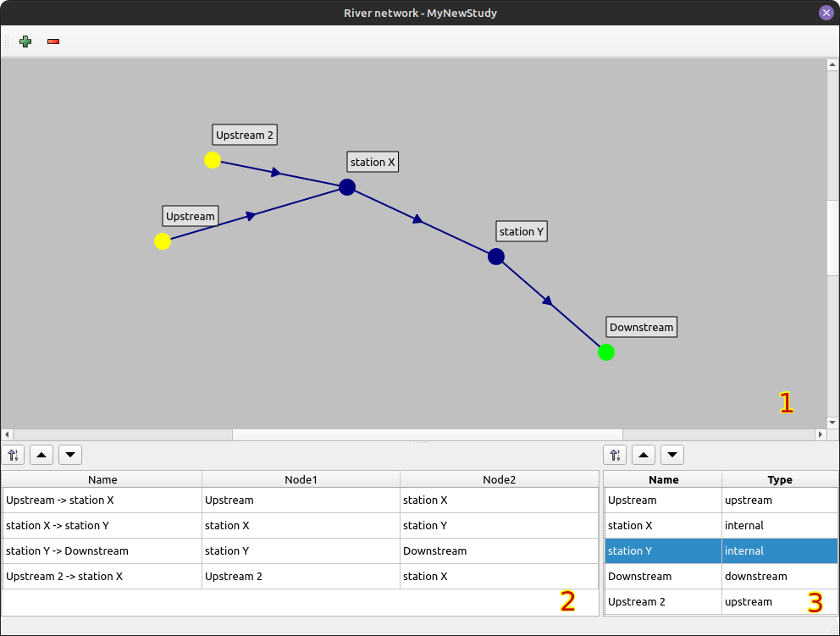Screen dimensions: 840x636
Task: Click the green Downstream node circle
Action: tap(606, 352)
